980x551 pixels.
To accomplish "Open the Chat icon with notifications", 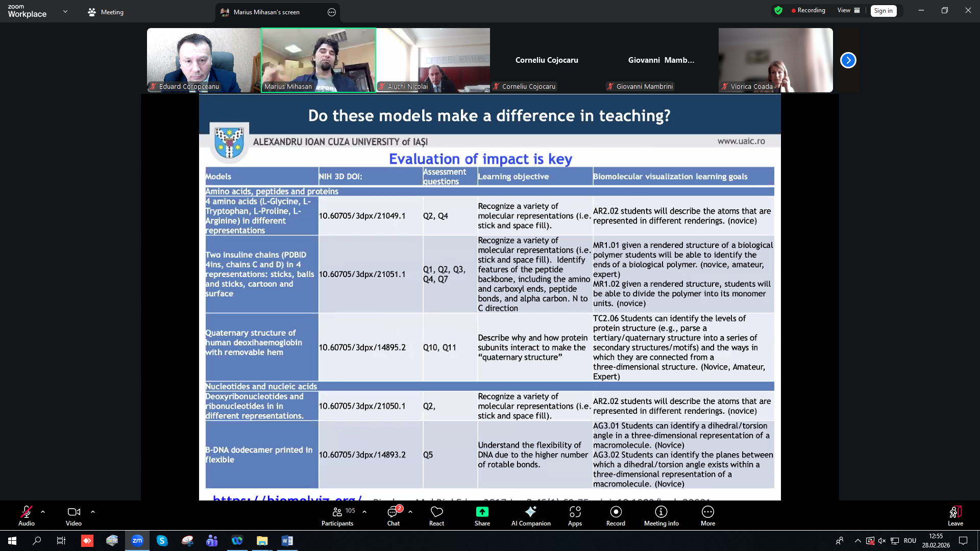I will point(393,512).
